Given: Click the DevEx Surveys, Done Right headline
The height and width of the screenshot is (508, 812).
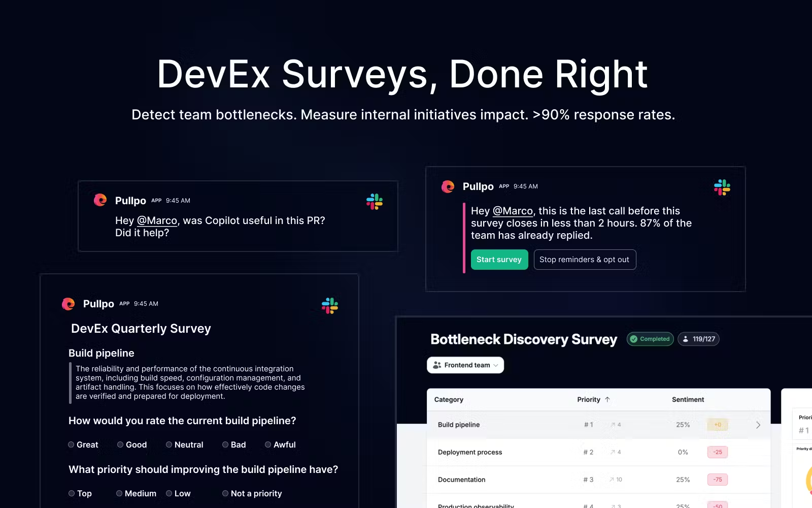Looking at the screenshot, I should 402,75.
